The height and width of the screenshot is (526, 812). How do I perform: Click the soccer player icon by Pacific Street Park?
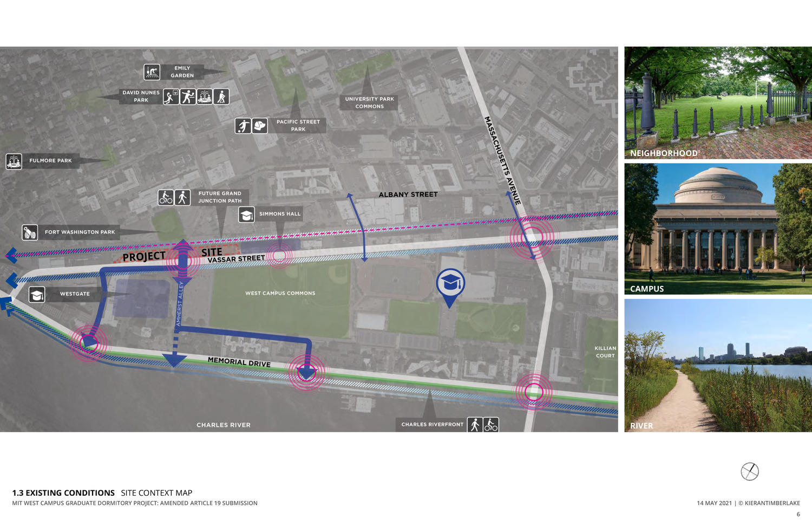[x=243, y=126]
